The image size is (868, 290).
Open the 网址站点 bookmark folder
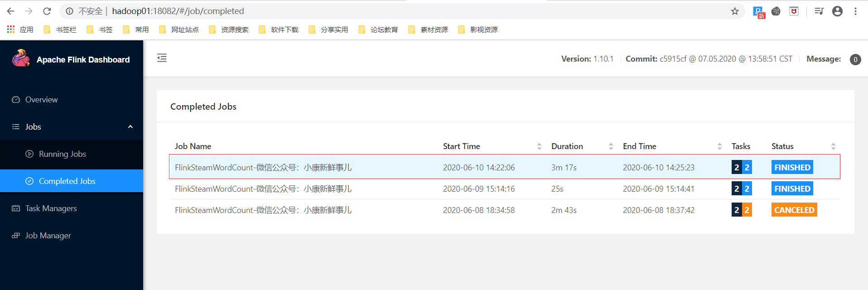[178, 29]
